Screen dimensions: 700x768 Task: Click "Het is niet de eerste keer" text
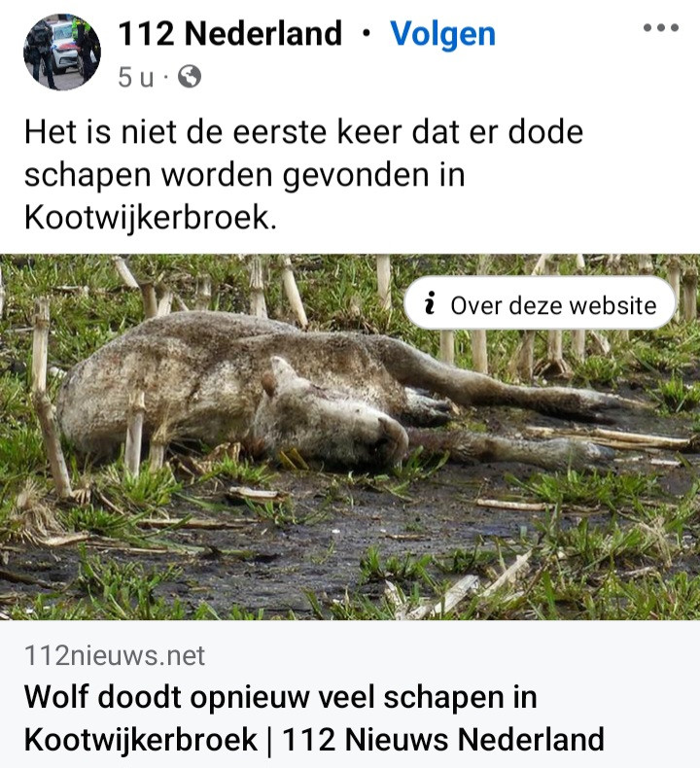(175, 132)
